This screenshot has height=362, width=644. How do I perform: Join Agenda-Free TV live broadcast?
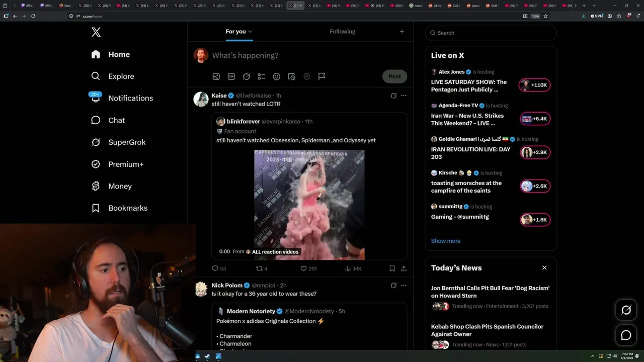[535, 119]
